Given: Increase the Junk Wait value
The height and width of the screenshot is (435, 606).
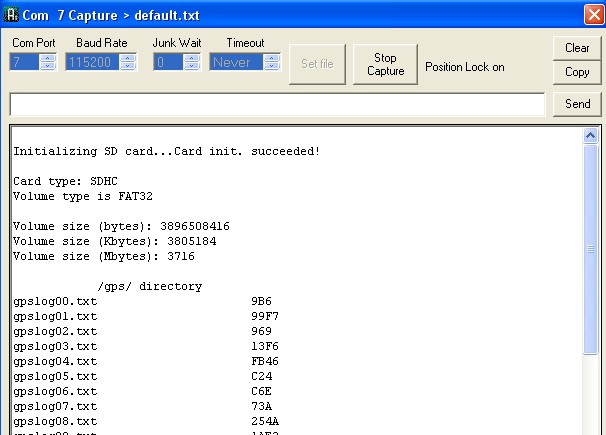Looking at the screenshot, I should point(192,58).
